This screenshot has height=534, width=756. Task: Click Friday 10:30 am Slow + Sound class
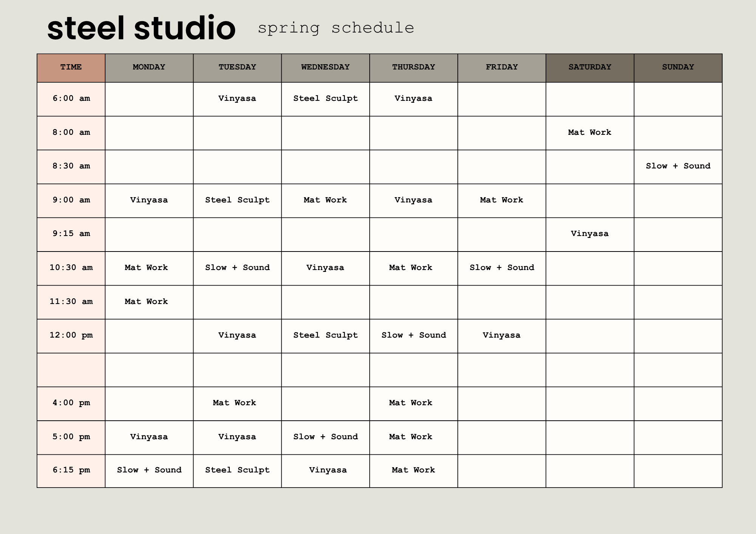tap(502, 268)
